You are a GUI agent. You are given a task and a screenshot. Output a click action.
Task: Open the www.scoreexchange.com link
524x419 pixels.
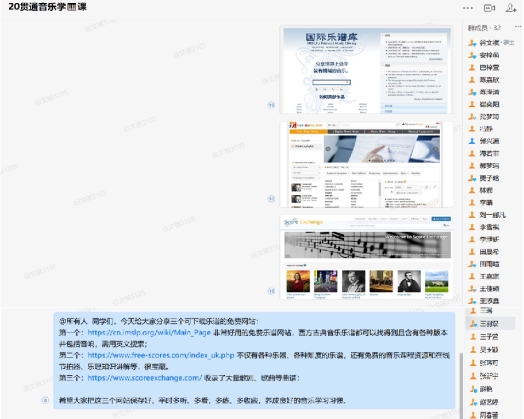click(145, 378)
